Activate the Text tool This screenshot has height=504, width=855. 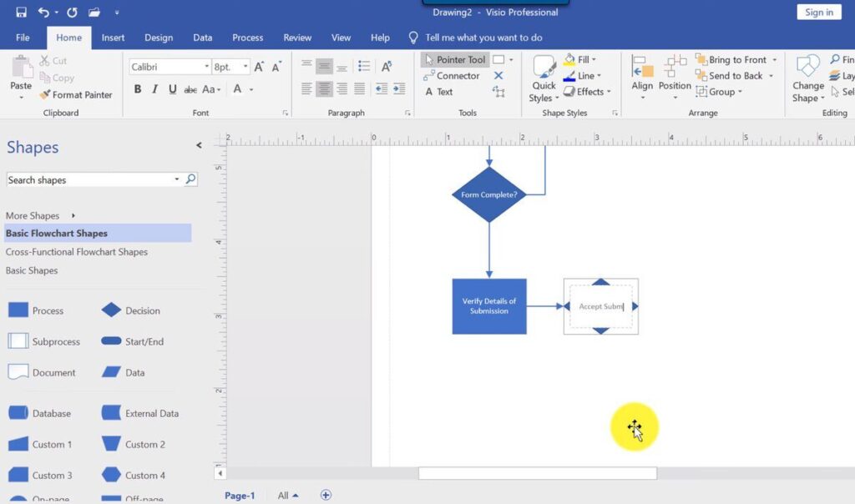point(442,92)
